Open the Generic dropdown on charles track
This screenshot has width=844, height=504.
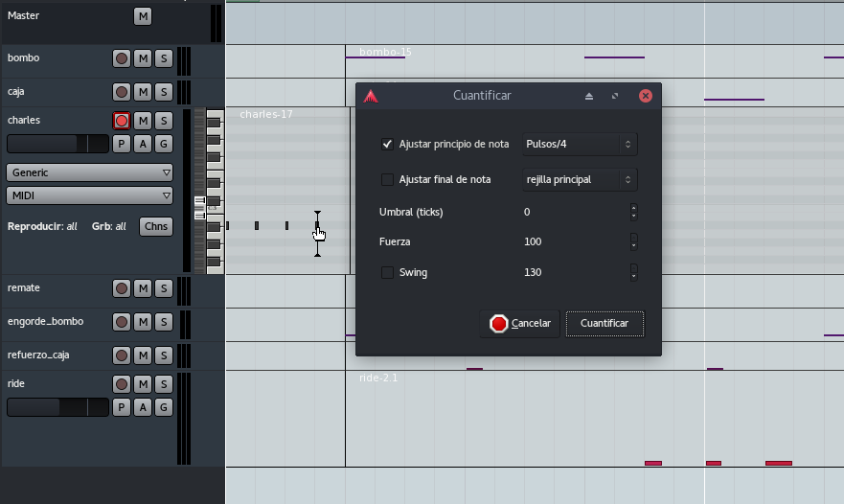point(89,172)
